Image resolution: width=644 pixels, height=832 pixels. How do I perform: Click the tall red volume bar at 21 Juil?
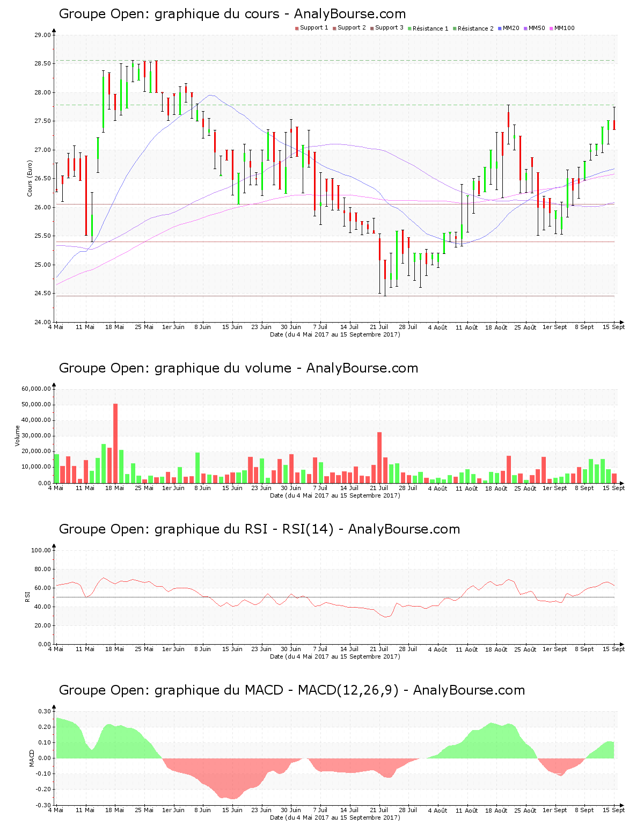point(379,457)
